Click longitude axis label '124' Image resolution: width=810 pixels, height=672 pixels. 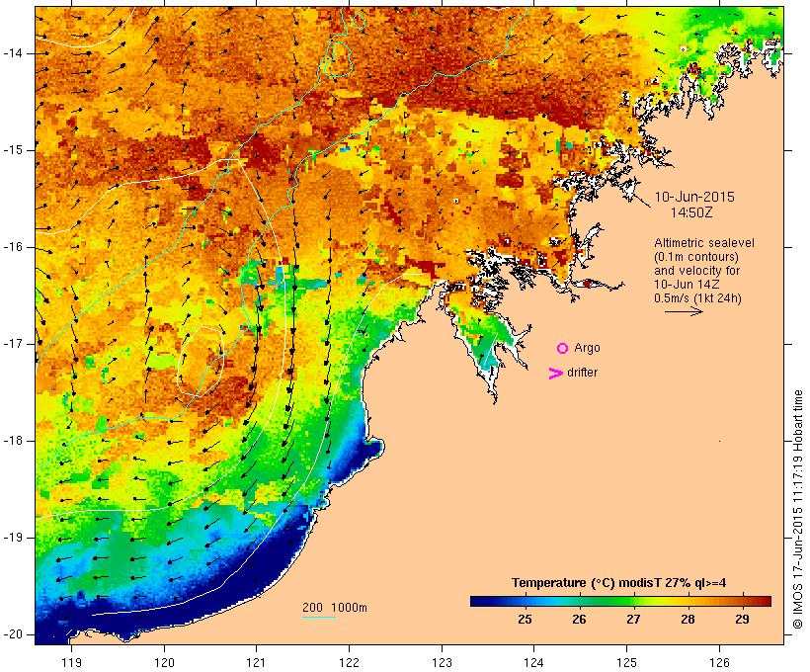point(534,663)
